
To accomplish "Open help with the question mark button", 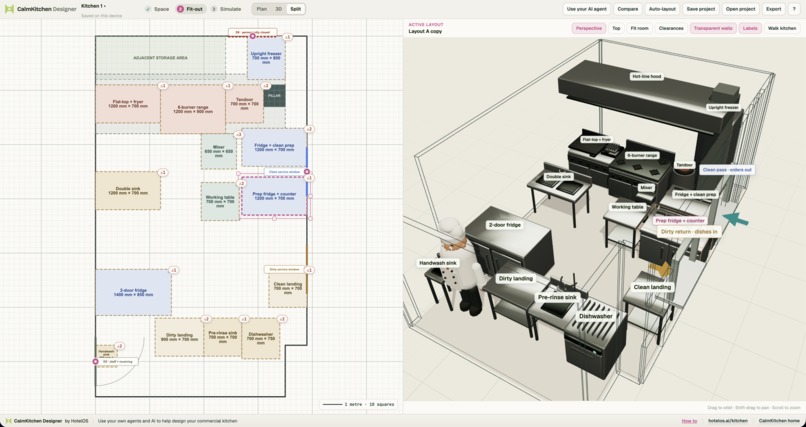I will point(795,9).
